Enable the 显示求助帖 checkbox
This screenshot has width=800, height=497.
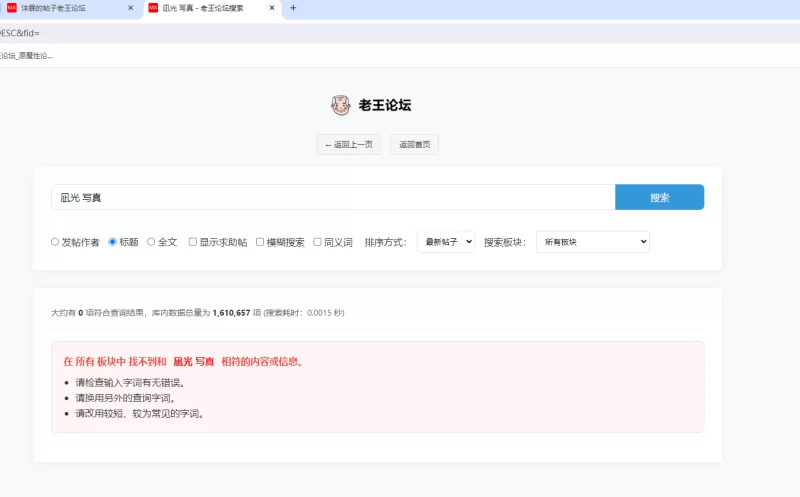193,242
